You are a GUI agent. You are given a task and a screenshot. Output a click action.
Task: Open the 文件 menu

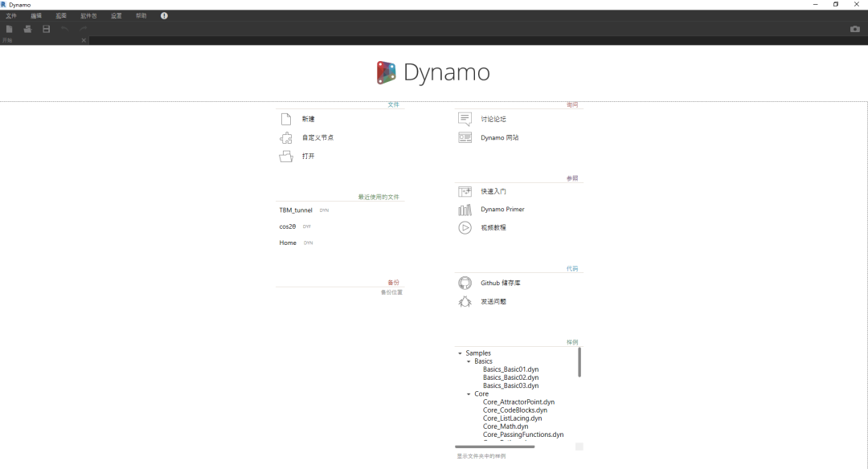11,16
